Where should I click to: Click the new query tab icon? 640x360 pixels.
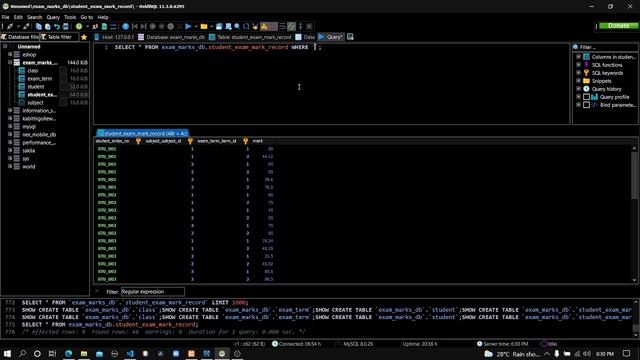point(350,37)
